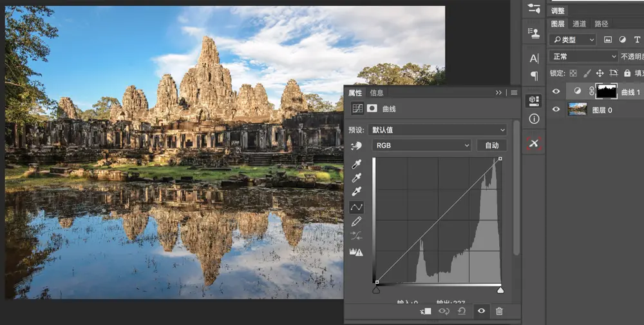
Task: Toggle adjustment visibility in Properties panel
Action: coord(480,311)
